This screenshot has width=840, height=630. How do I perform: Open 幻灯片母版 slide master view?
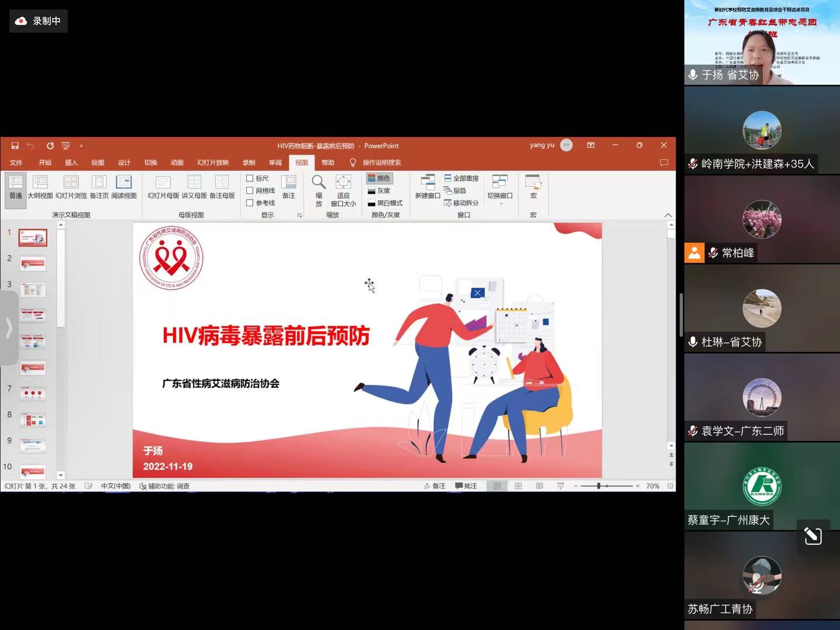(x=163, y=187)
